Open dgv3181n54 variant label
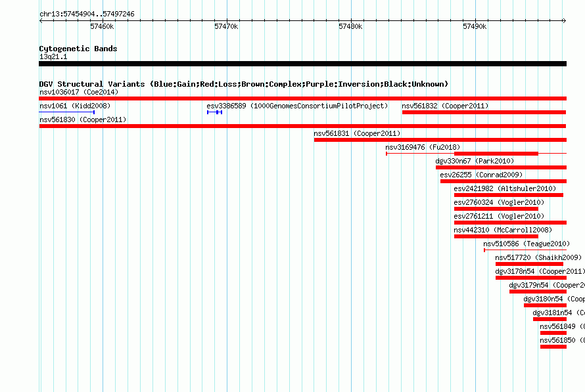 (x=559, y=313)
